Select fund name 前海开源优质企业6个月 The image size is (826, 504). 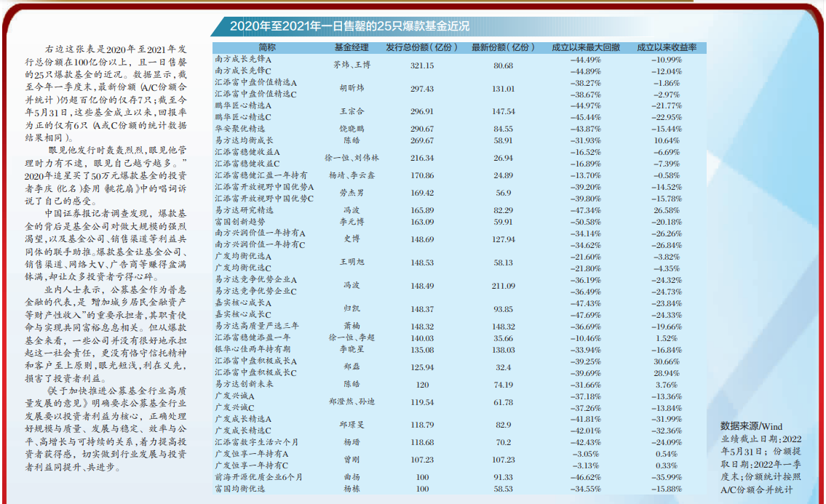[258, 477]
